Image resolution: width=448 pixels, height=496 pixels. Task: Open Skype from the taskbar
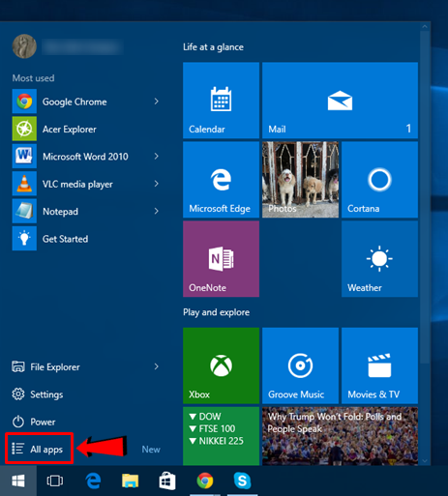pos(242,481)
